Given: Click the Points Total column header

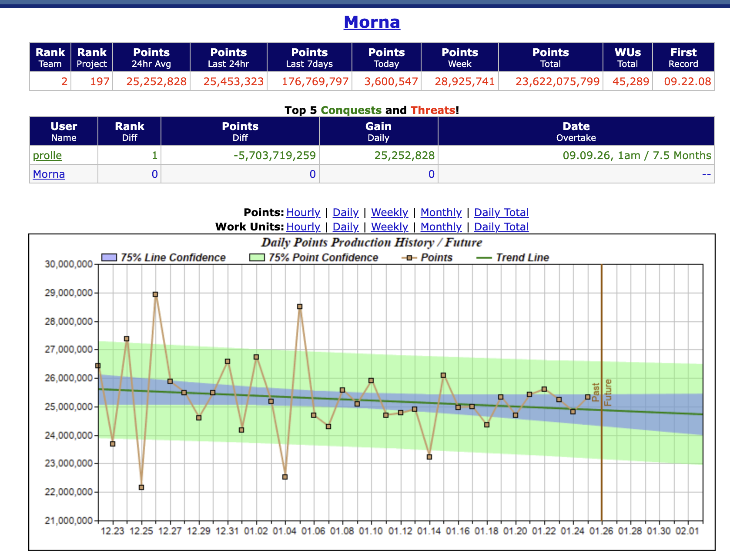Looking at the screenshot, I should (550, 57).
